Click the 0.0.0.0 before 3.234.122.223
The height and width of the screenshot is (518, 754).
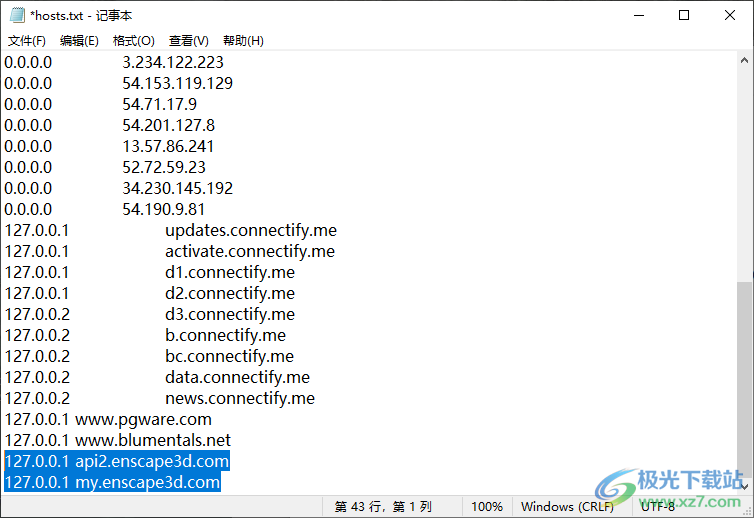point(28,63)
